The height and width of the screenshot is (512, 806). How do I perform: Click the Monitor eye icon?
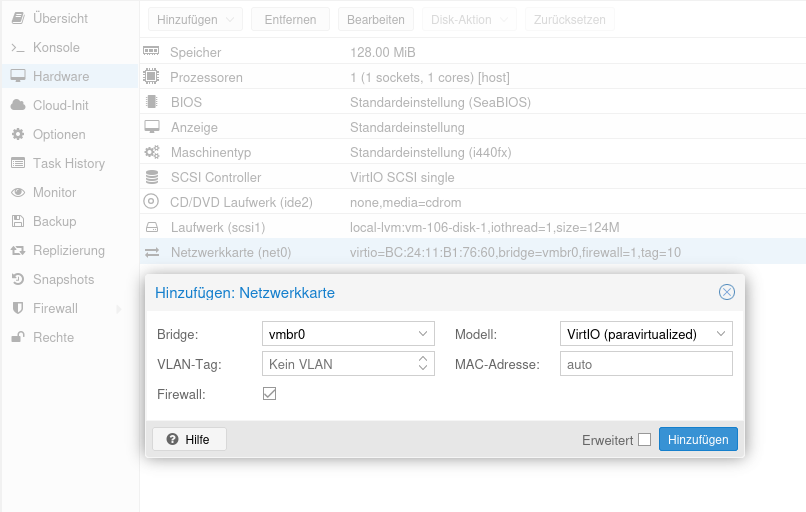[17, 192]
